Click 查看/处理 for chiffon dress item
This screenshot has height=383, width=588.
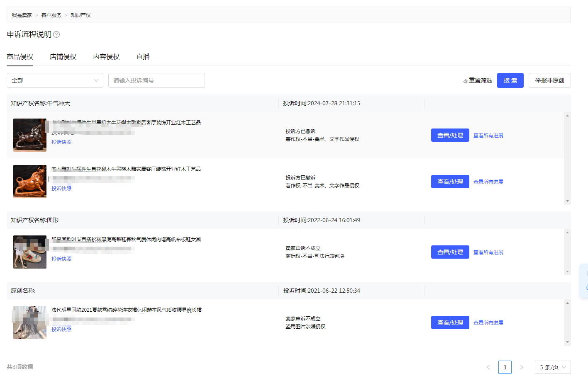click(x=450, y=322)
